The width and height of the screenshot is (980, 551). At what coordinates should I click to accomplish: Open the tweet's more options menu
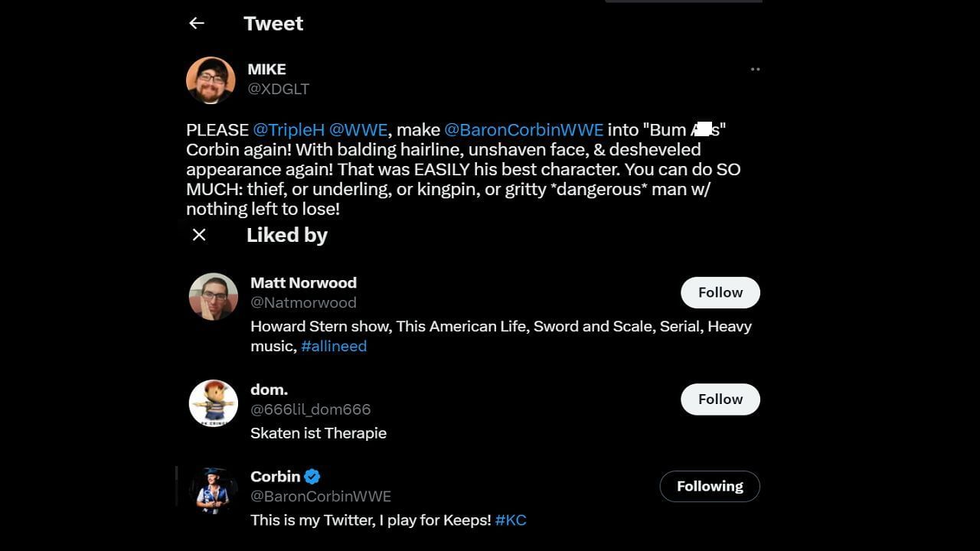(x=755, y=69)
